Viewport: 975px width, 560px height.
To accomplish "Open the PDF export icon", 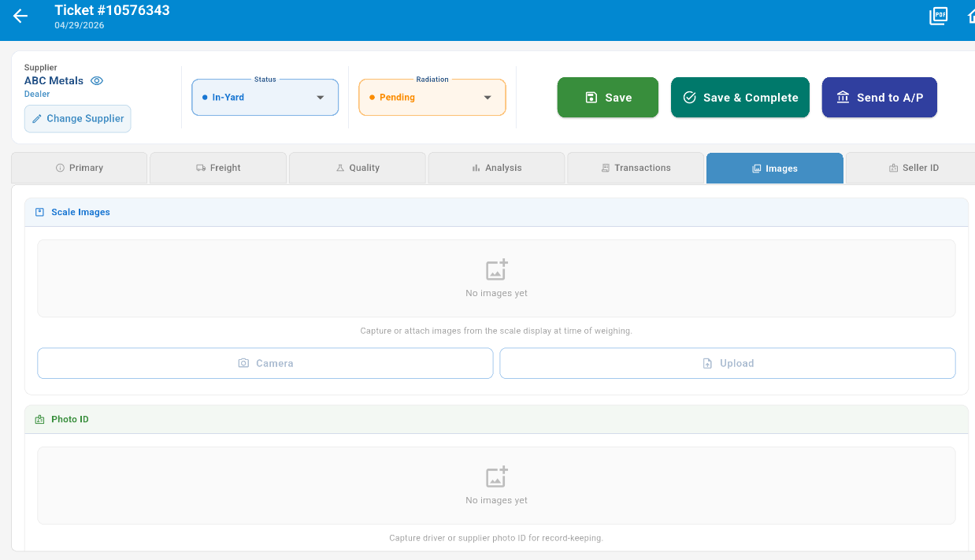I will click(x=938, y=16).
